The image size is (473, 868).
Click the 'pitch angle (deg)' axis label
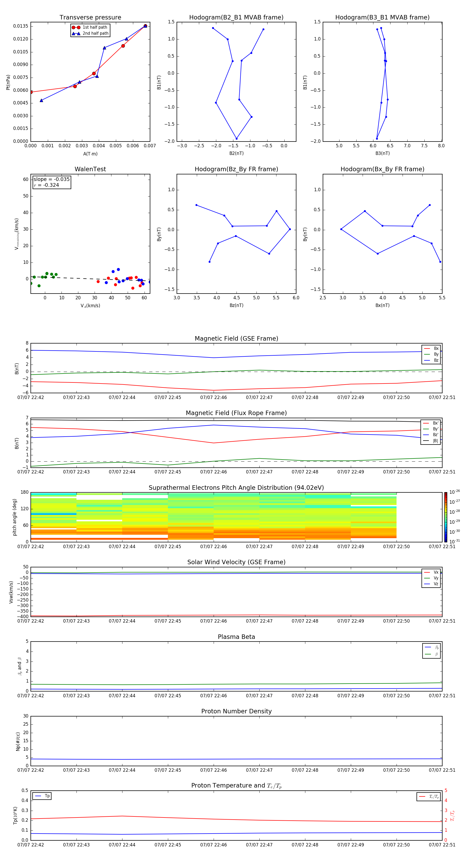tap(14, 517)
